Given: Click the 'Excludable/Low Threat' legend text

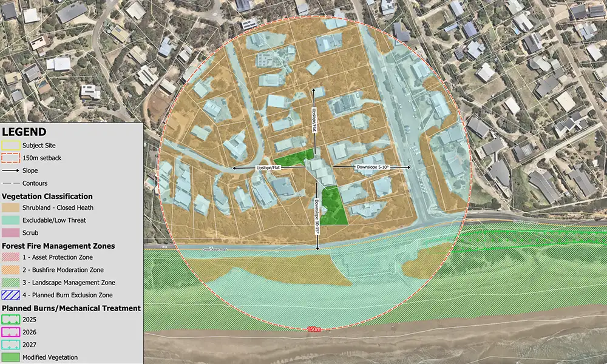Looking at the screenshot, I should (54, 220).
